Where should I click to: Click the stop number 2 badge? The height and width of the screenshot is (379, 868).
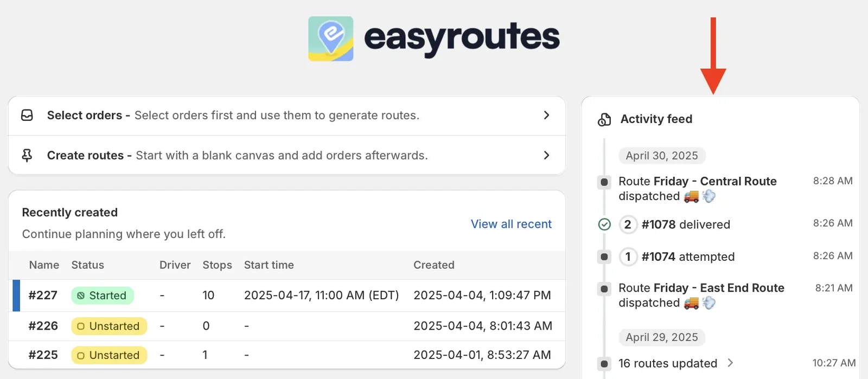click(628, 224)
